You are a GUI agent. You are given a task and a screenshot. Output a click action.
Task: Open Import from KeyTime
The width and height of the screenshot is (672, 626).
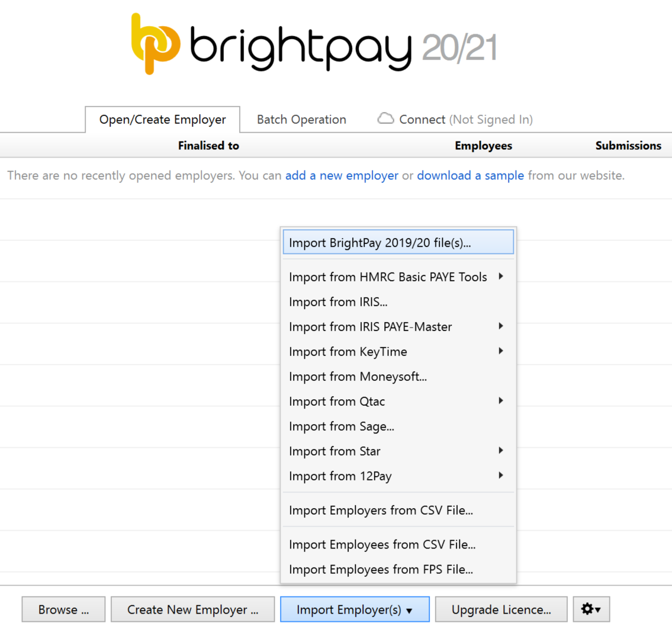pyautogui.click(x=398, y=352)
